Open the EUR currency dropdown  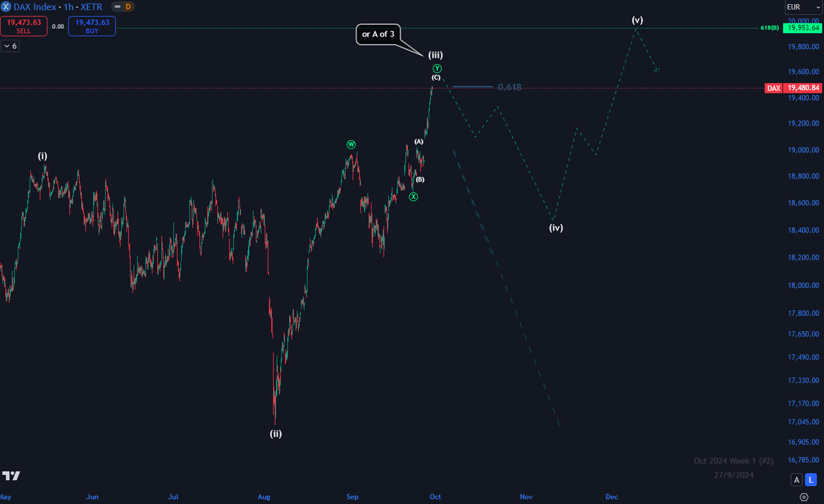[x=803, y=7]
